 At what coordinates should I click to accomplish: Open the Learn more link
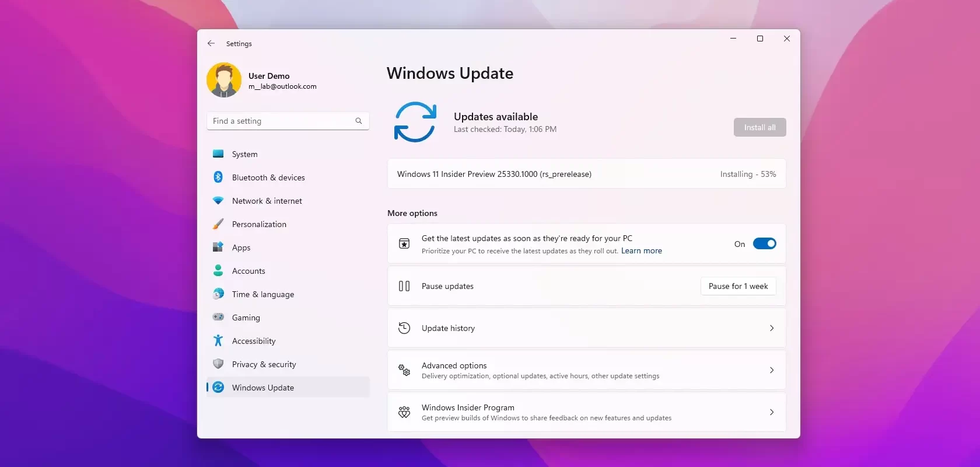pyautogui.click(x=642, y=251)
